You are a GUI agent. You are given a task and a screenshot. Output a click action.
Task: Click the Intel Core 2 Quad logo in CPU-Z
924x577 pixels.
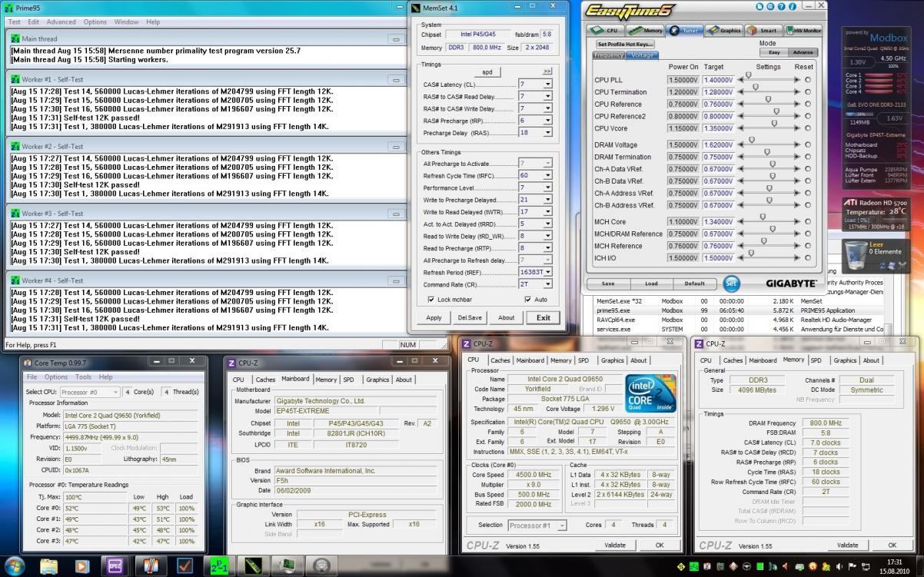tap(650, 393)
